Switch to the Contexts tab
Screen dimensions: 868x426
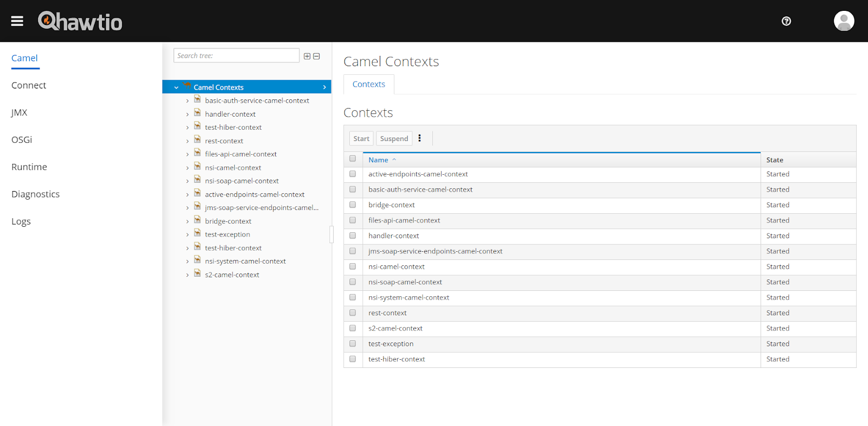click(369, 84)
